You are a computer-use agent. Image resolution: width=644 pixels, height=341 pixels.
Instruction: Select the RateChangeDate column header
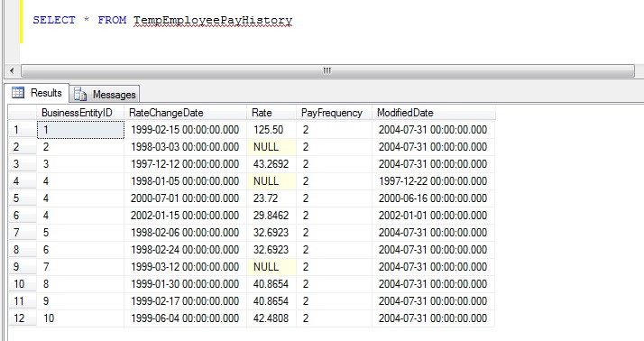click(185, 113)
